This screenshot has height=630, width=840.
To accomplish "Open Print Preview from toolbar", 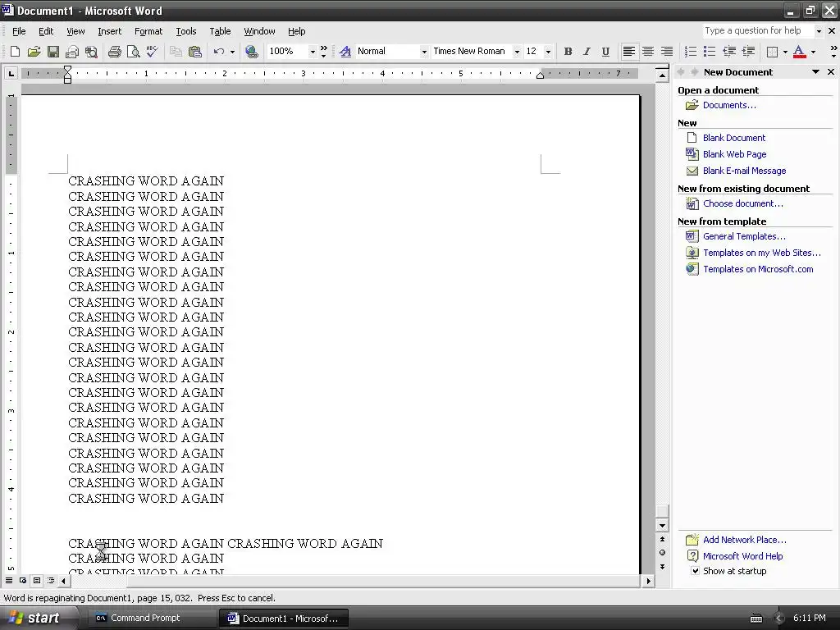I will coord(133,52).
